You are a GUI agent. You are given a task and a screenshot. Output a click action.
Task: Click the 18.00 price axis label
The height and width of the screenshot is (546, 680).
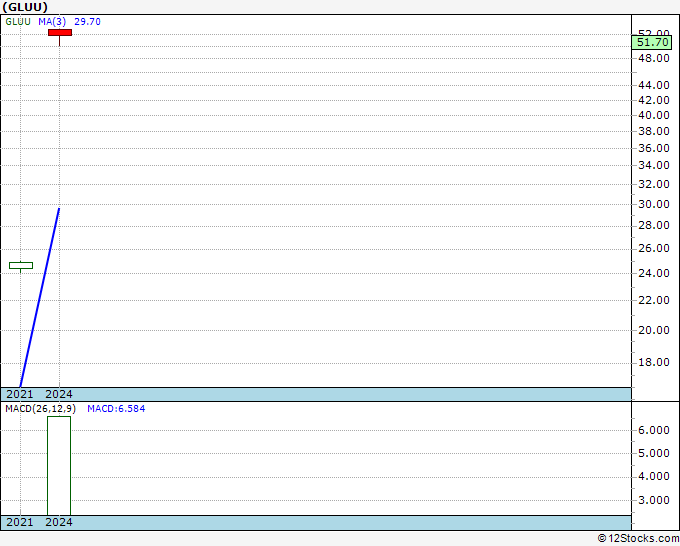654,363
